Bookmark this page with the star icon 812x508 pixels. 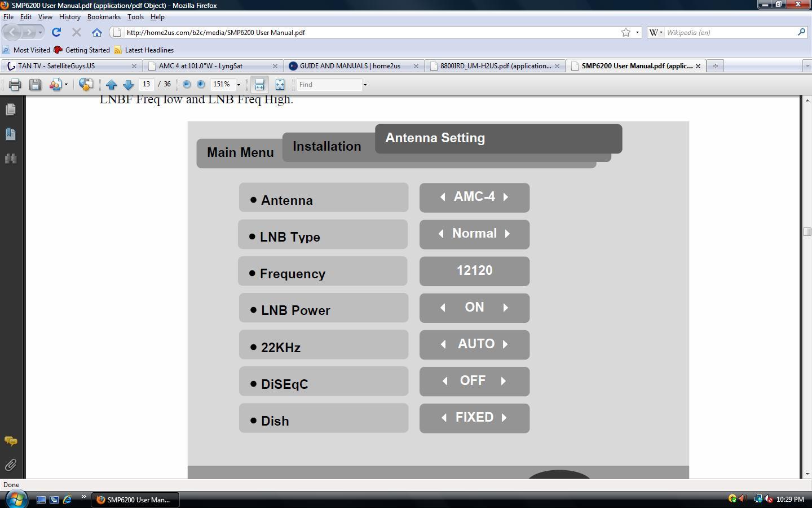[626, 32]
